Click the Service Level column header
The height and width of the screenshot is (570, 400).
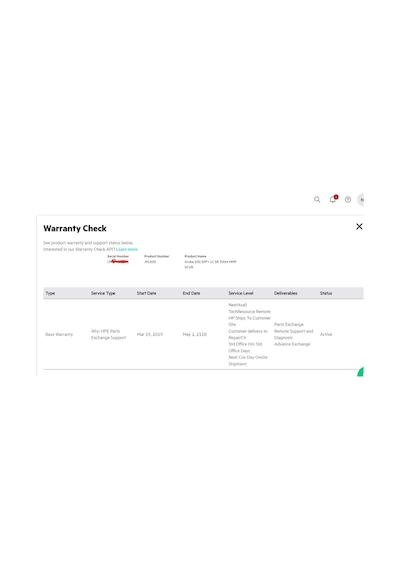[241, 293]
